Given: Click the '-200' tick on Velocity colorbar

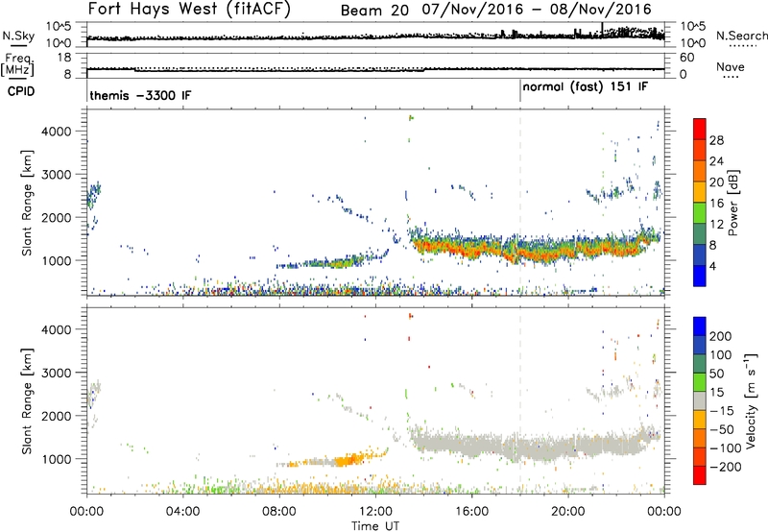Looking at the screenshot, I should 726,467.
